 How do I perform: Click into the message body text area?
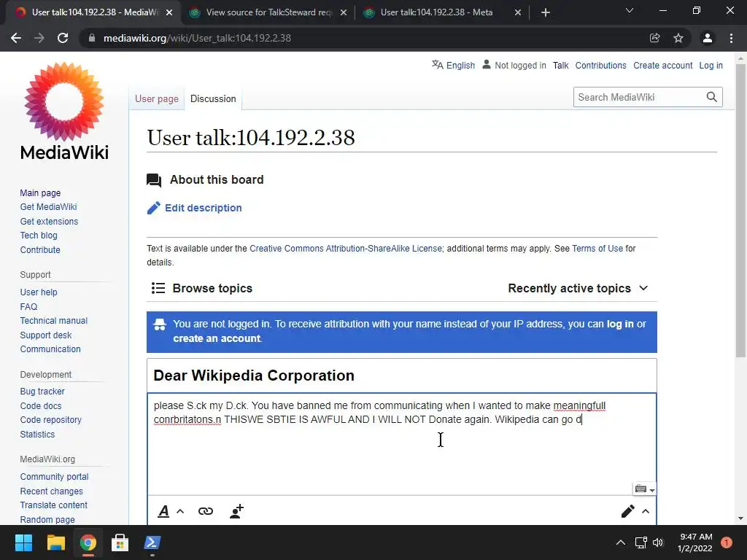pos(402,444)
